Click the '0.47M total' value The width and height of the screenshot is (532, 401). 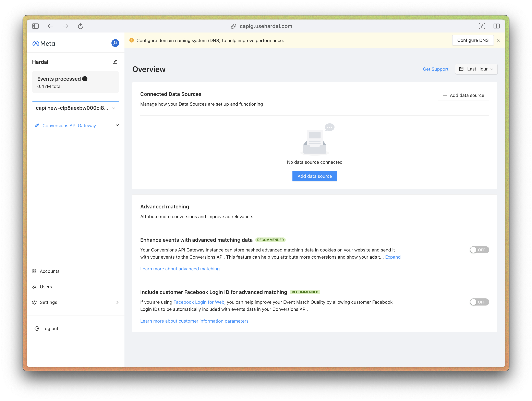click(49, 87)
